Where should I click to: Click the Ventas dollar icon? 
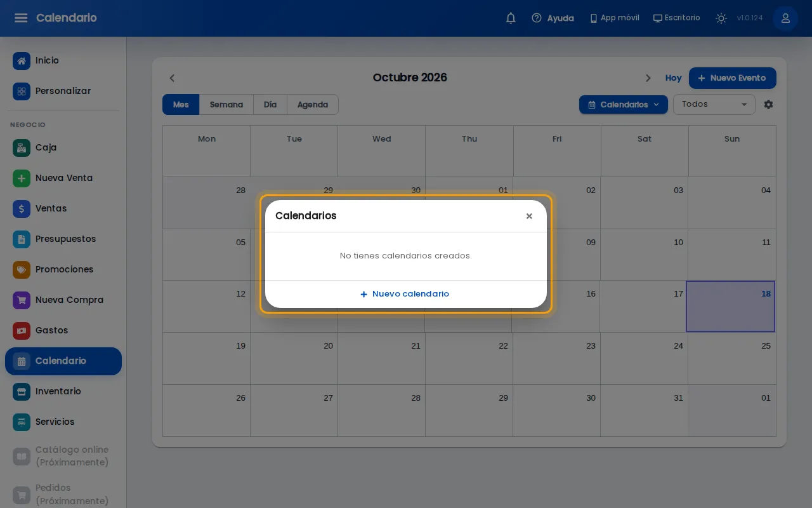(22, 209)
